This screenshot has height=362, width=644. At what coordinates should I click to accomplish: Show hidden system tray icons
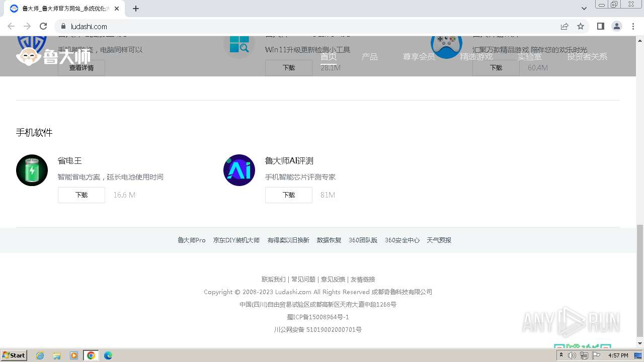[561, 355]
